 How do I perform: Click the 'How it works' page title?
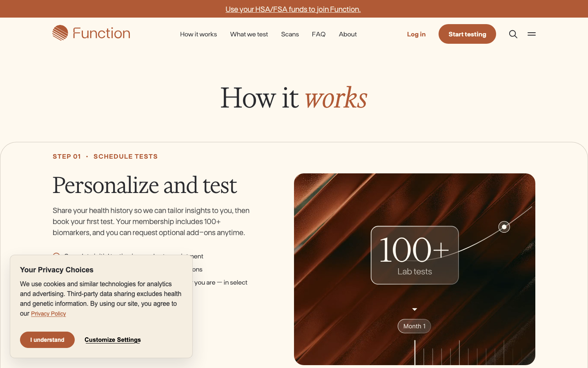click(294, 98)
